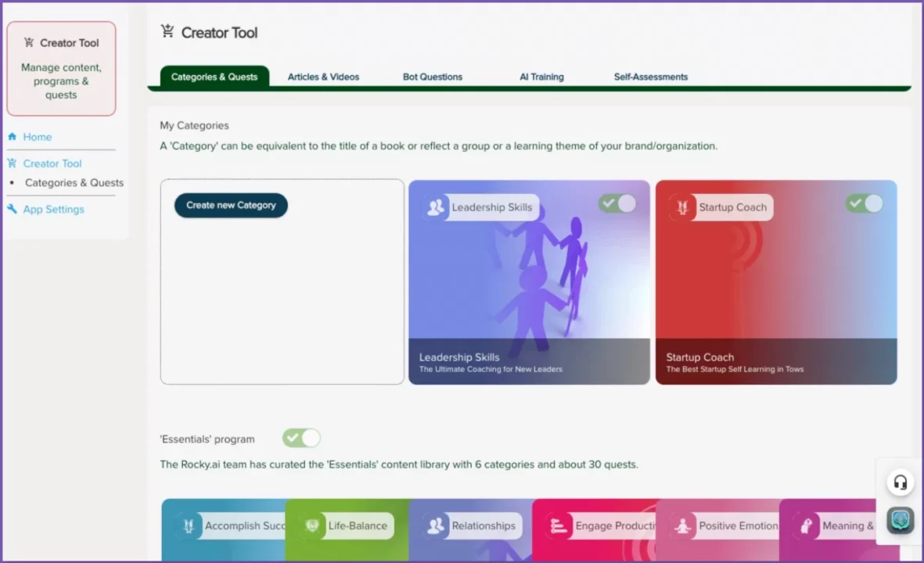The width and height of the screenshot is (924, 563).
Task: Open the AI Training tab
Action: click(541, 77)
